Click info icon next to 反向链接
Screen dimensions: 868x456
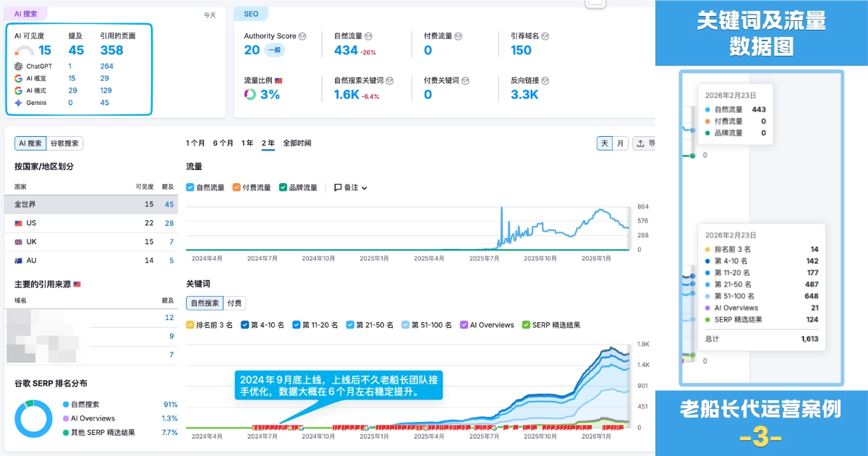coord(545,80)
